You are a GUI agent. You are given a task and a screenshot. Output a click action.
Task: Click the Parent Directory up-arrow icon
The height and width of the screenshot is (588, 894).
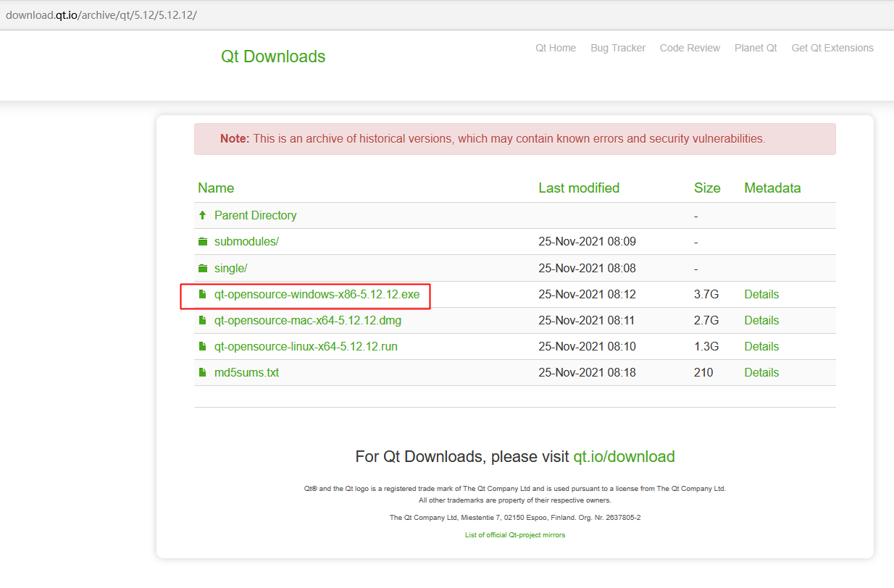coord(203,215)
